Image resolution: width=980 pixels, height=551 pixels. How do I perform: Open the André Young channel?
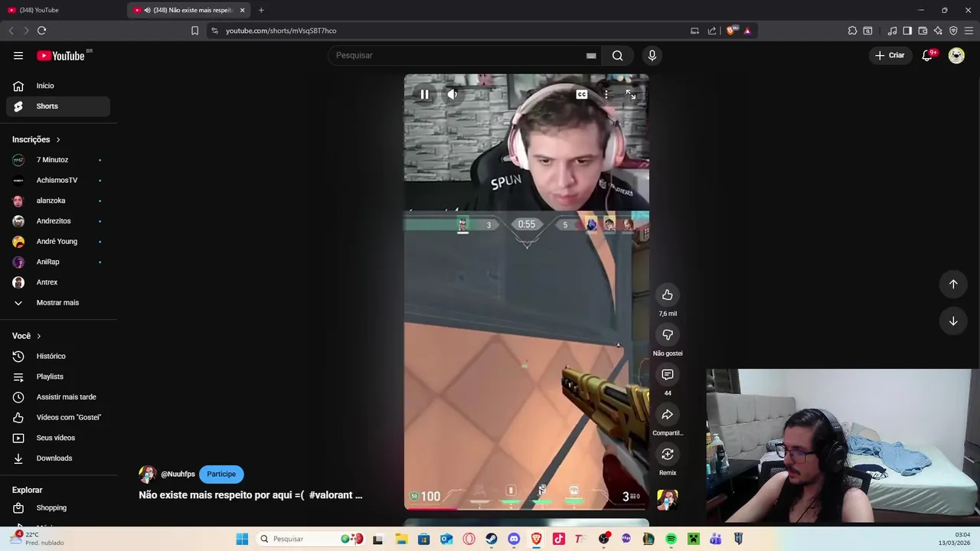(58, 241)
